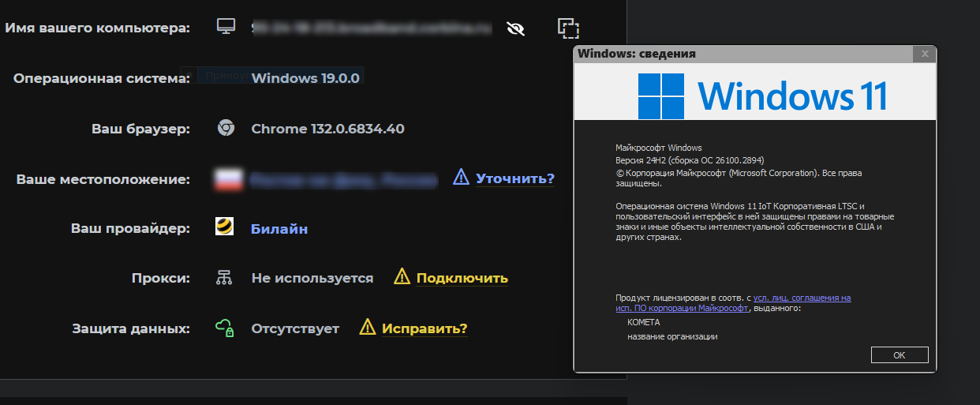
Task: Click the Chrome 132.0.6834.40 version text
Action: point(328,129)
